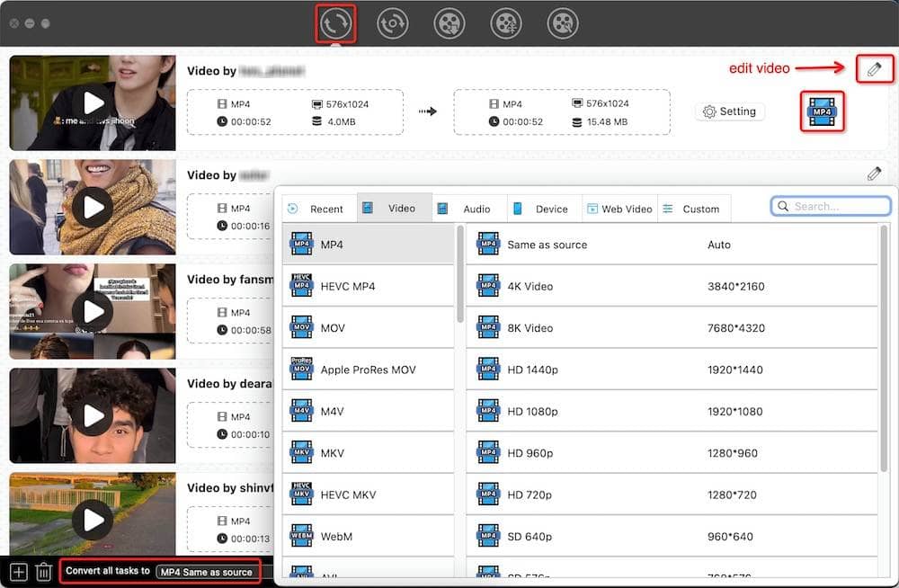
Task: Click Setting button for the first video
Action: (730, 111)
